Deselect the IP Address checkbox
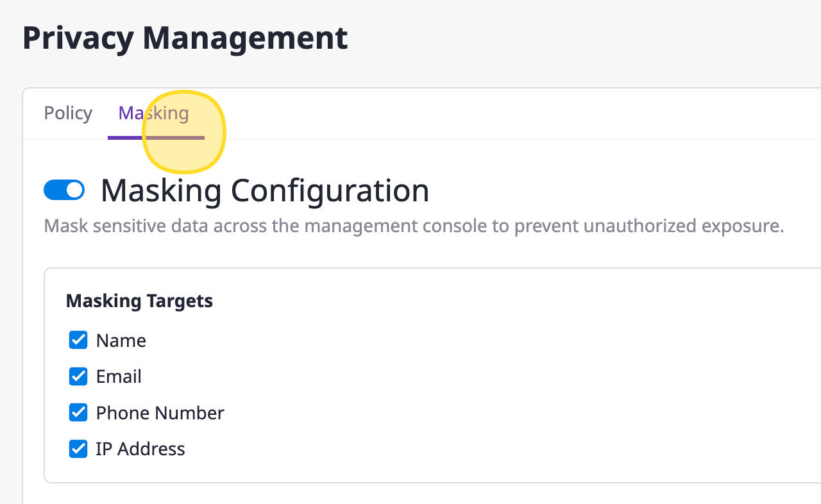The height and width of the screenshot is (504, 821). [78, 449]
